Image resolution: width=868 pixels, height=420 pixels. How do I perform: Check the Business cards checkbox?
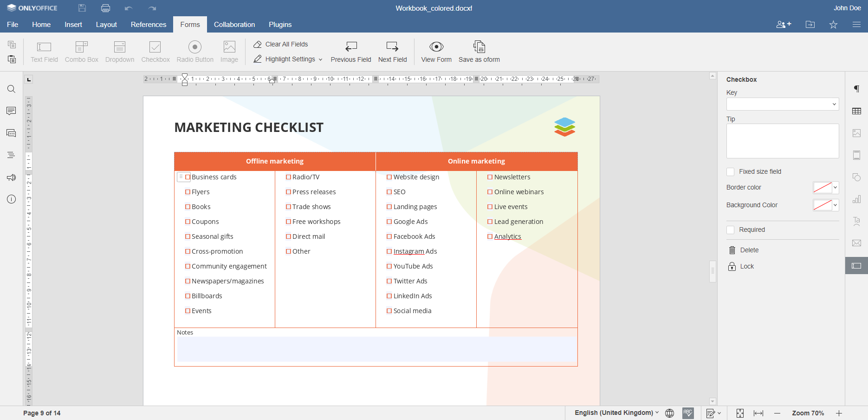[187, 177]
